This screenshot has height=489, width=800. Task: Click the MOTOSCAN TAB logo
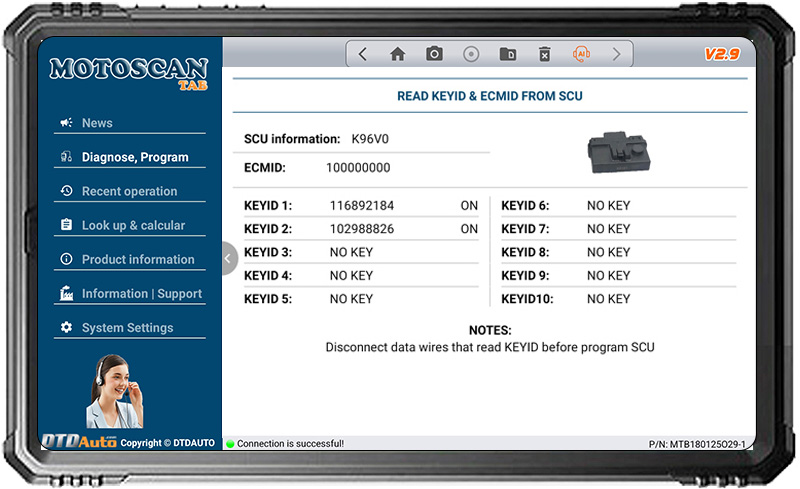click(129, 73)
